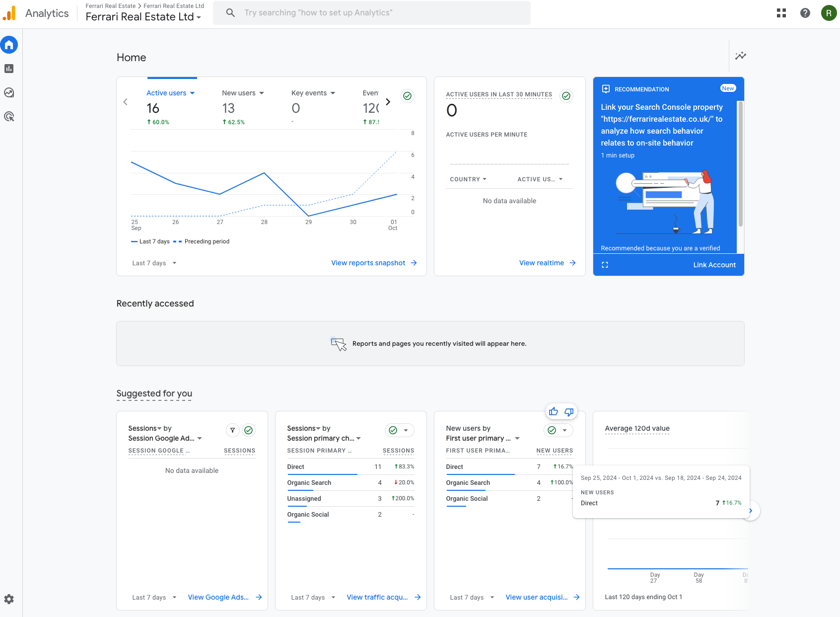Click the data quality checkmark on realtime card
This screenshot has width=840, height=617.
tap(566, 96)
